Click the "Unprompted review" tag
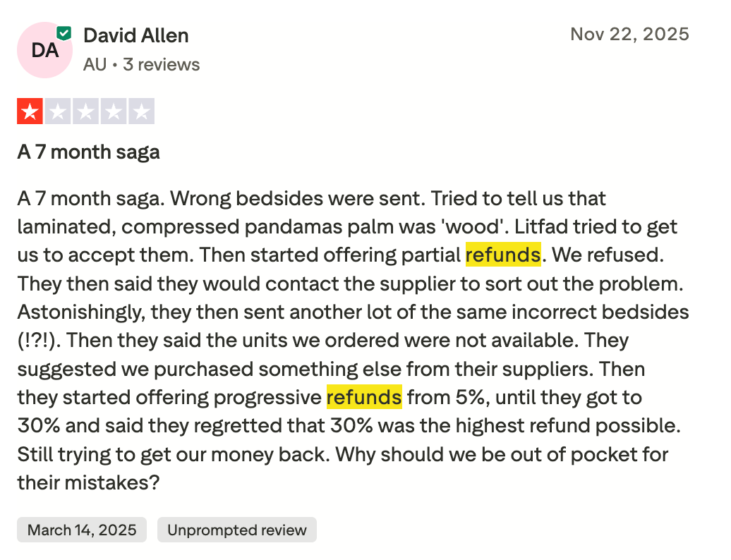The width and height of the screenshot is (731, 560). (x=237, y=530)
